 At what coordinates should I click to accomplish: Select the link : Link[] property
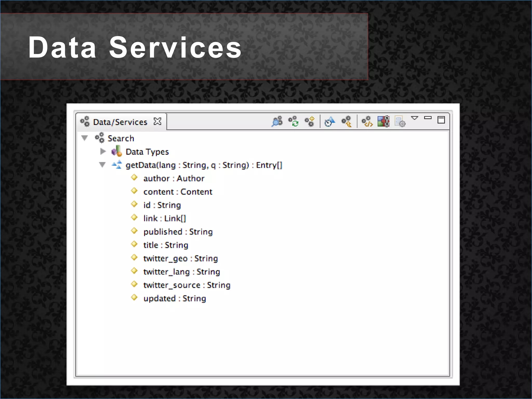[x=164, y=218]
